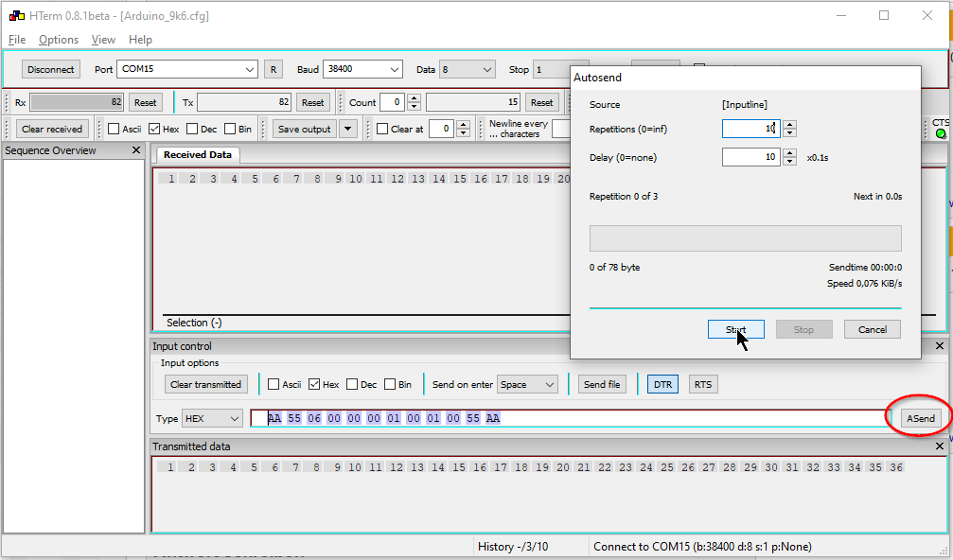This screenshot has height=560, width=953.
Task: Toggle the Clear at checkbox
Action: (382, 129)
